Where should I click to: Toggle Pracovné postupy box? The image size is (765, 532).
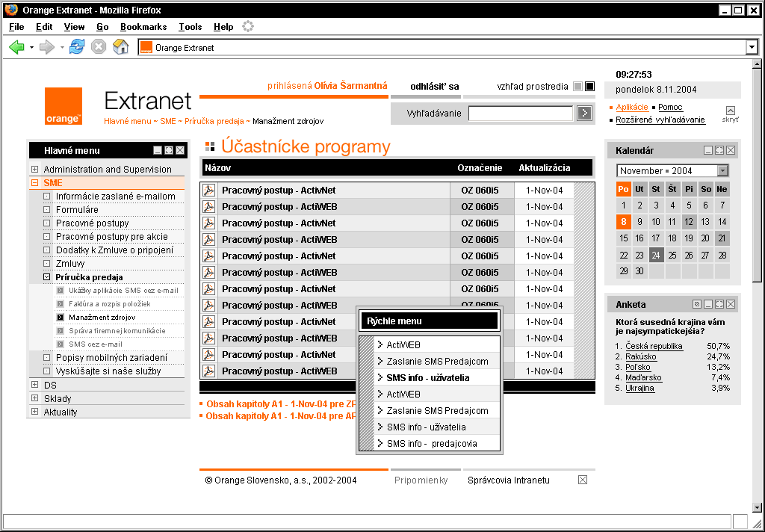[47, 223]
